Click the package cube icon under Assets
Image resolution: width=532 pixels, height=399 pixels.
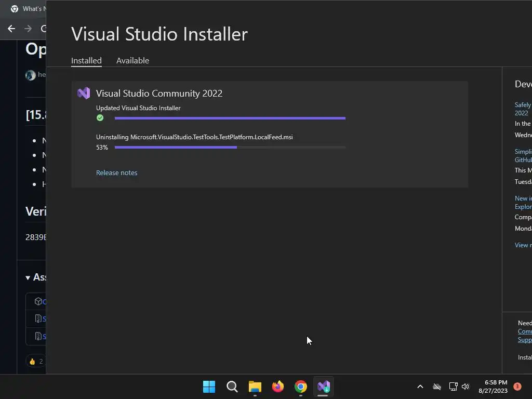[x=38, y=301]
